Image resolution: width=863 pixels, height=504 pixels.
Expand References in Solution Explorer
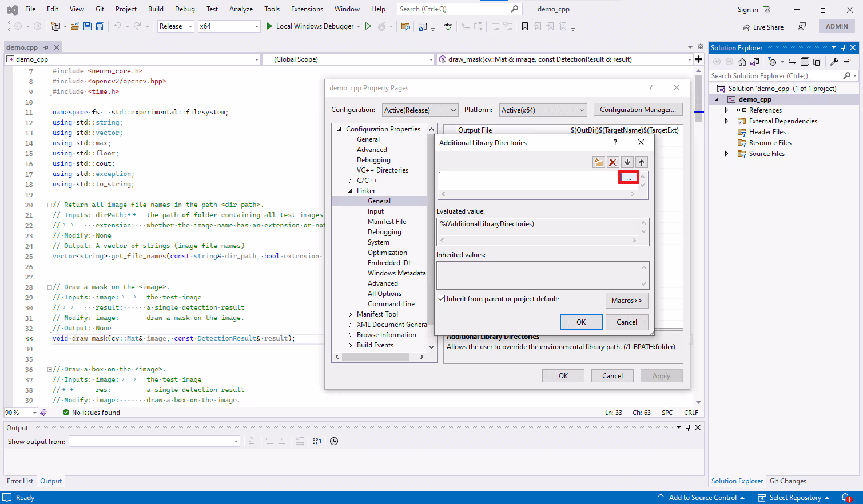(x=726, y=110)
